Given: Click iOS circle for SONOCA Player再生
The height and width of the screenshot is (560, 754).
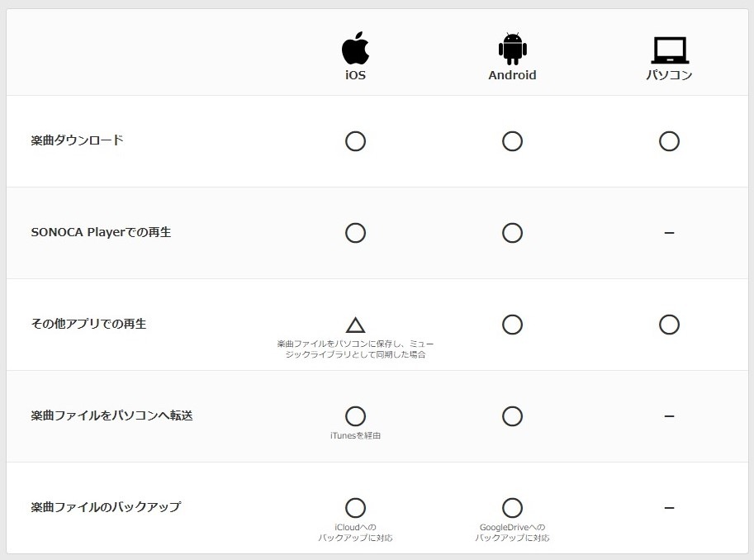Looking at the screenshot, I should click(x=355, y=233).
